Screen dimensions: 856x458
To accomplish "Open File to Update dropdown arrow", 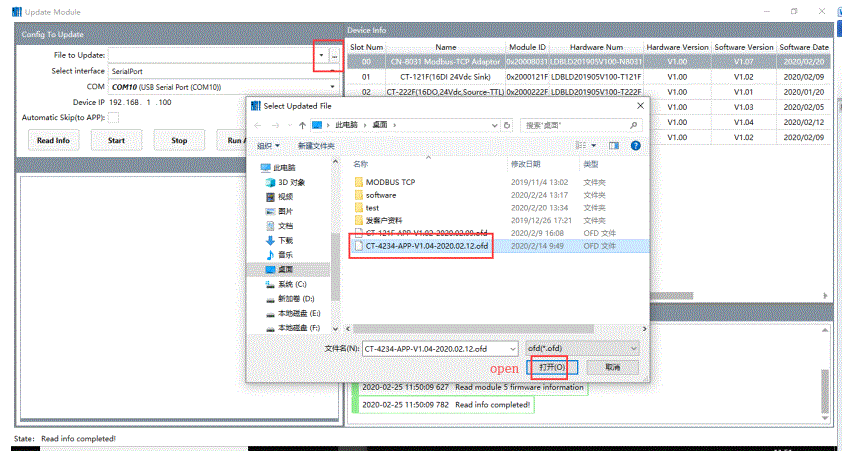I will 322,56.
